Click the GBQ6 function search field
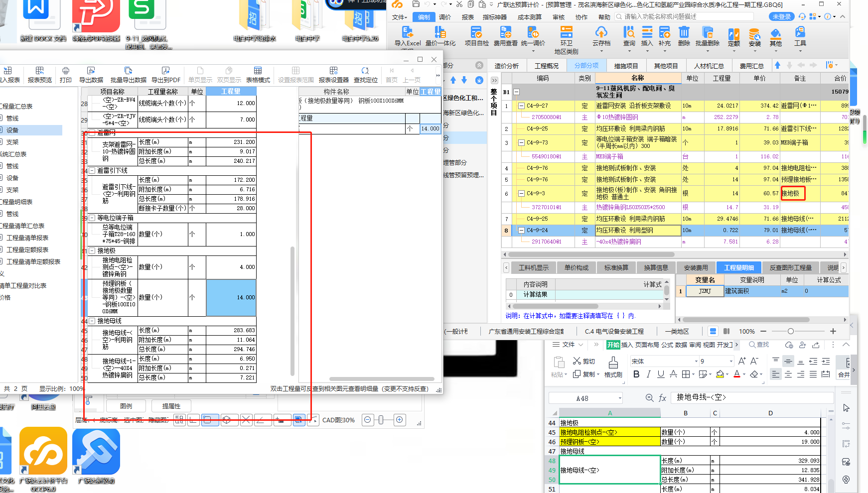868x493 pixels. point(685,16)
